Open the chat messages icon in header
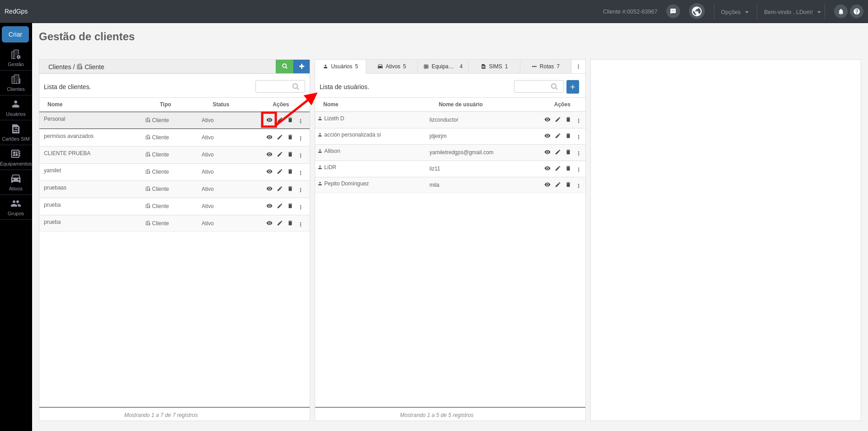This screenshot has width=868, height=431. coord(673,11)
